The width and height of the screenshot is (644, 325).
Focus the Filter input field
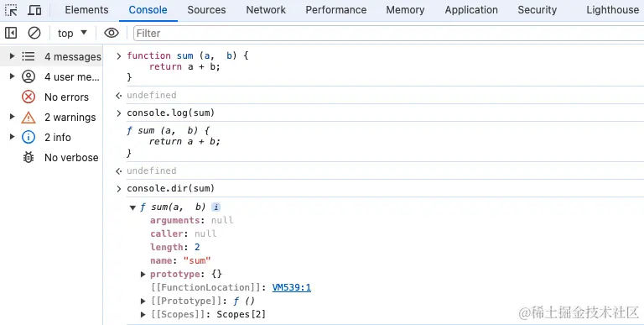point(388,34)
